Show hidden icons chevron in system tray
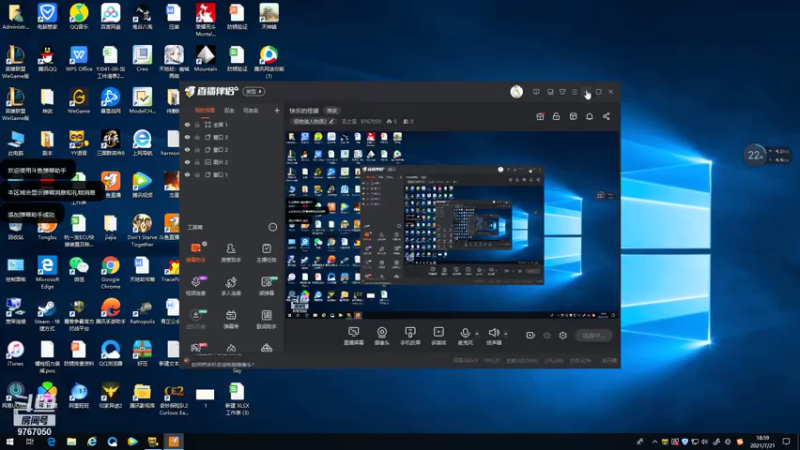Viewport: 800px width, 450px height. click(654, 442)
